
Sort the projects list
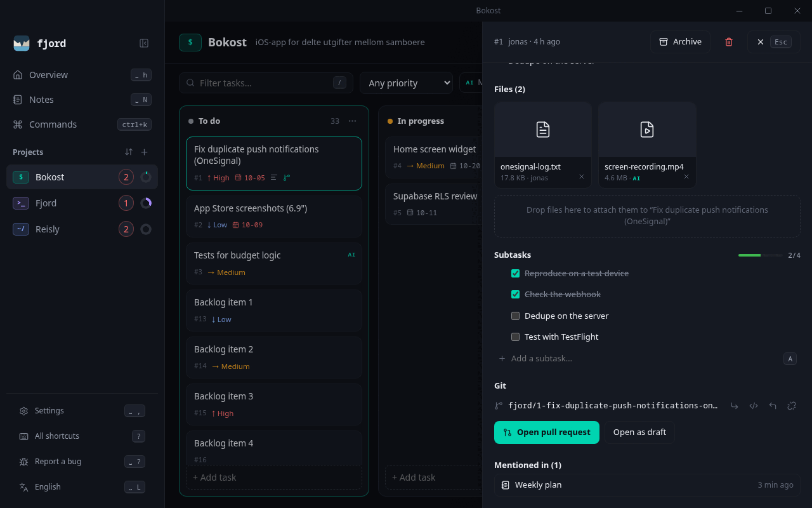pos(129,152)
